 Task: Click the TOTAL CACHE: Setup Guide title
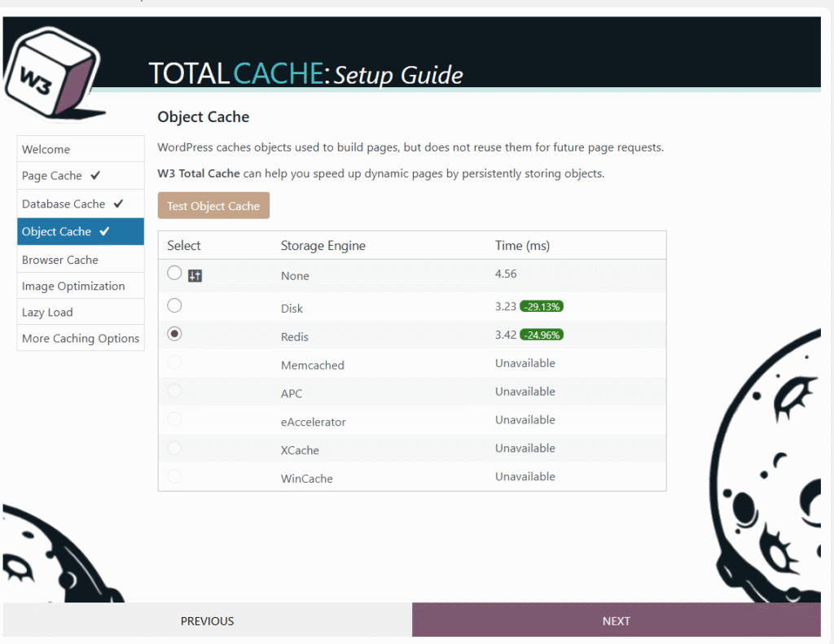tap(306, 73)
